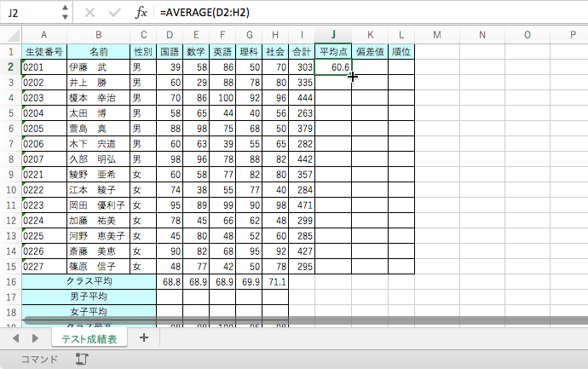Screen dimensions: 588x369
Task: Click the 100 score in 英語 column
Action: [x=222, y=98]
